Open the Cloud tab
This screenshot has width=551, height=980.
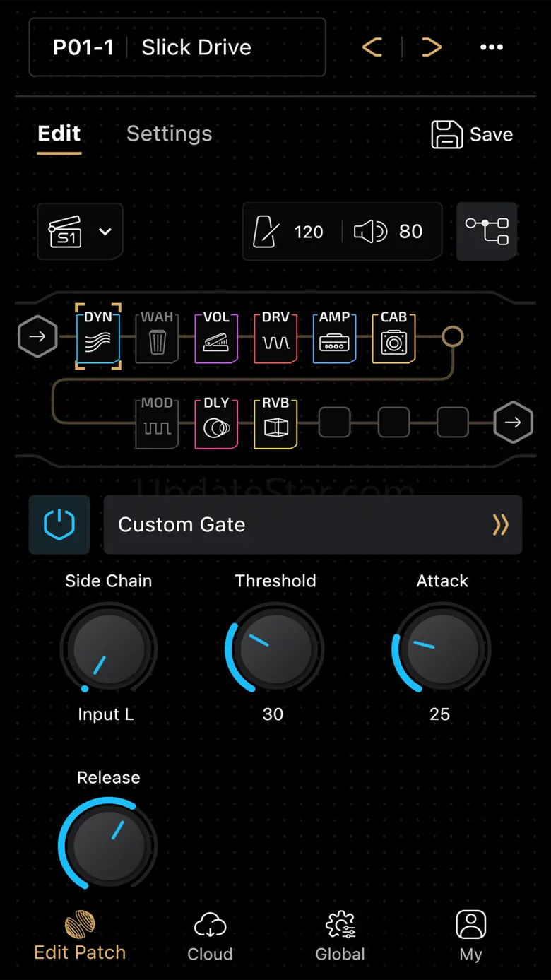click(210, 937)
